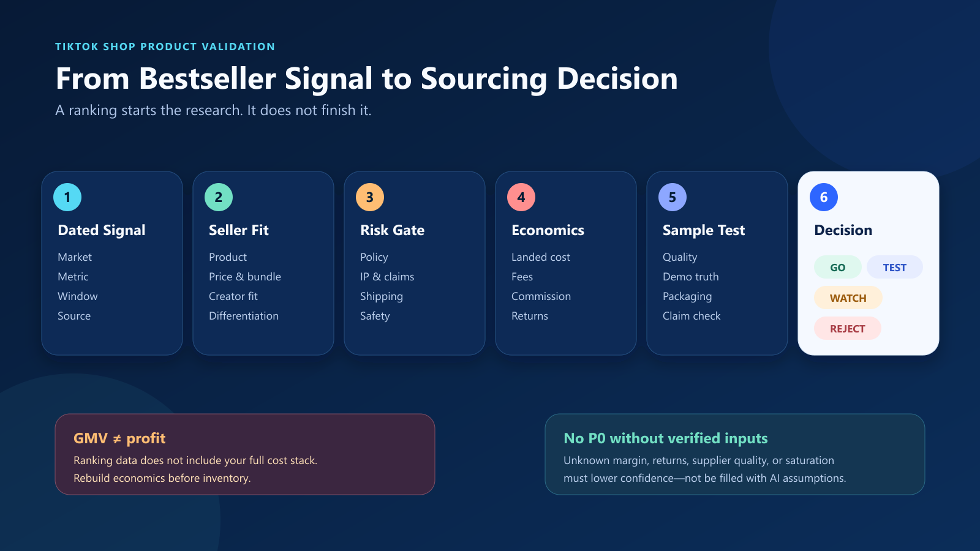Click the purple step 5 badge
This screenshot has height=551, width=980.
[x=673, y=197]
